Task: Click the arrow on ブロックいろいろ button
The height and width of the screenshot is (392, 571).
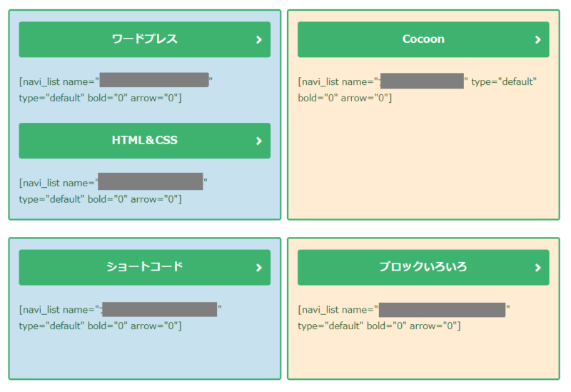Action: click(x=537, y=268)
